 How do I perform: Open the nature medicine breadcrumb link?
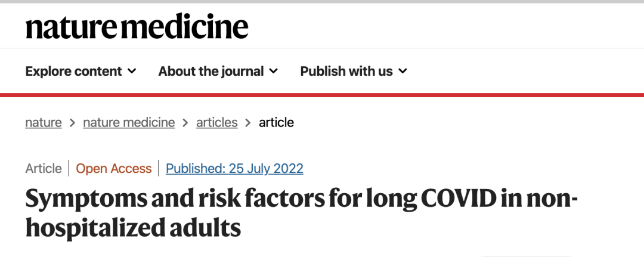click(x=129, y=123)
